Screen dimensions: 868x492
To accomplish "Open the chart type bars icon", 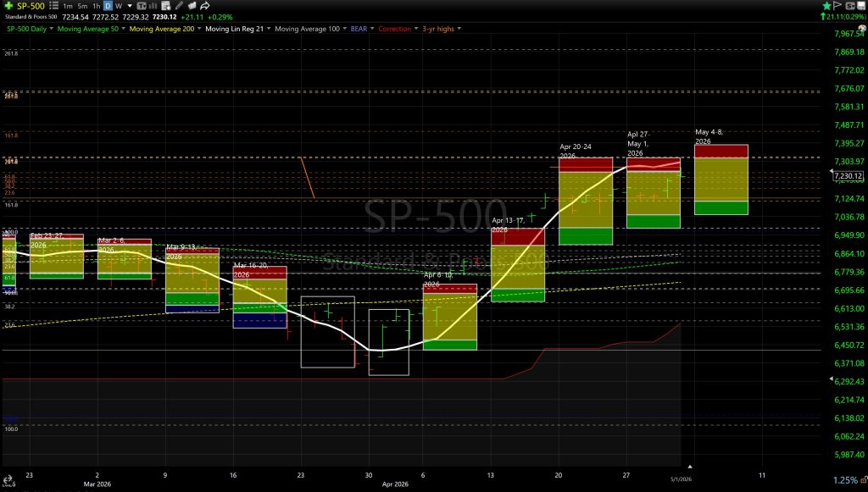I will (153, 6).
